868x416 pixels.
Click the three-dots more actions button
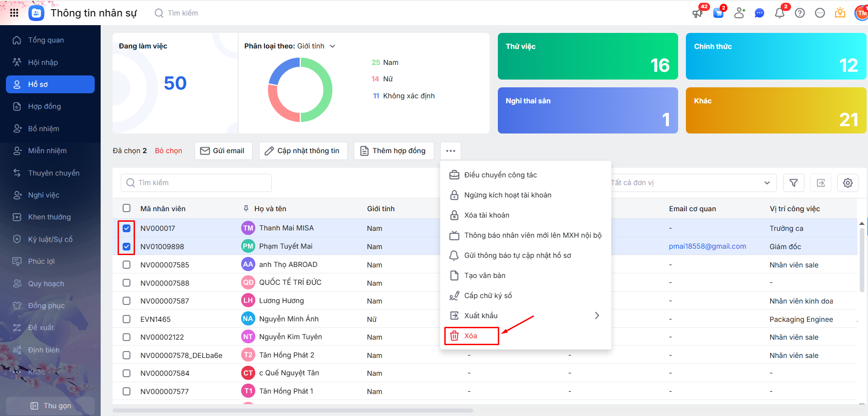pyautogui.click(x=451, y=151)
